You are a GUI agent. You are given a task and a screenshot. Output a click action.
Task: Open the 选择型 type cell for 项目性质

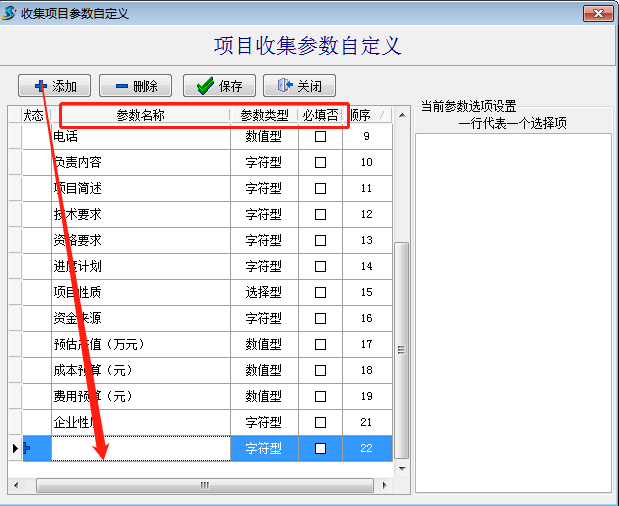click(264, 292)
